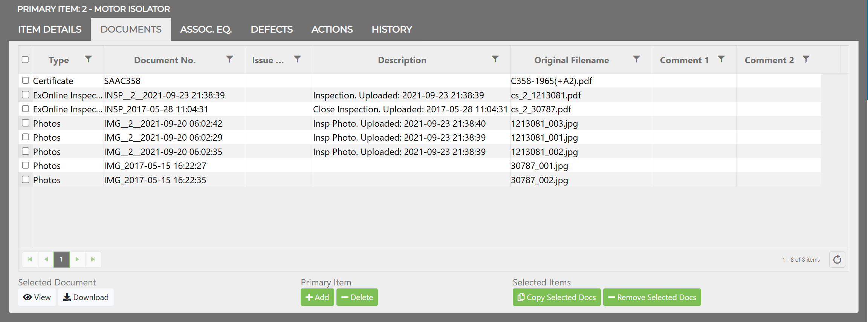The image size is (868, 322).
Task: Open the Document No. column filter
Action: pos(229,59)
